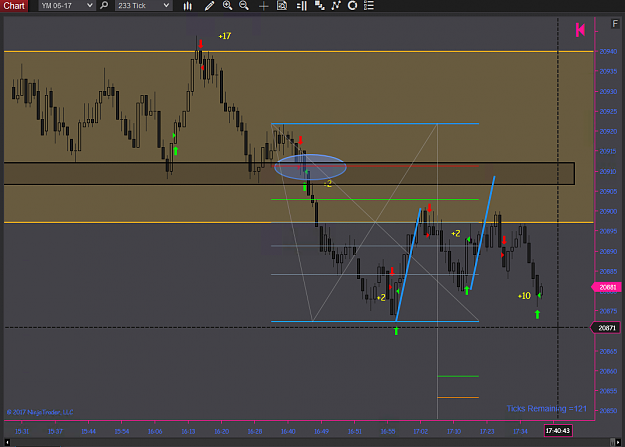Open the indicators icon
Viewport: 625px width, 447px height.
(x=336, y=6)
